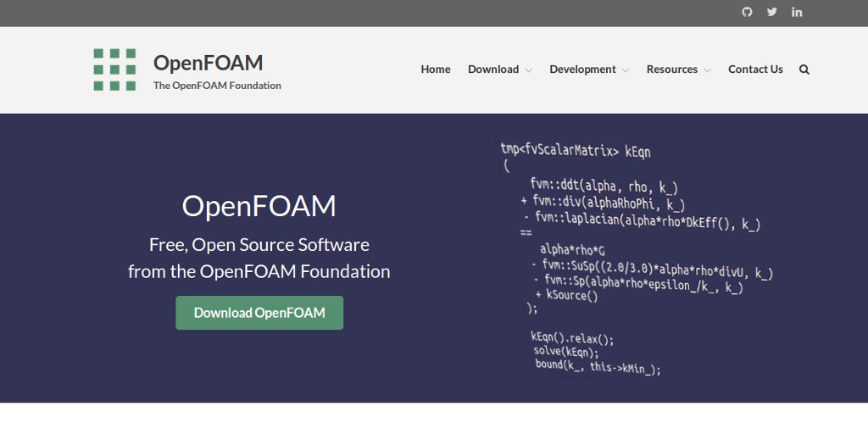The height and width of the screenshot is (434, 868).
Task: Click The OpenFOAM Foundation tagline
Action: (x=217, y=86)
